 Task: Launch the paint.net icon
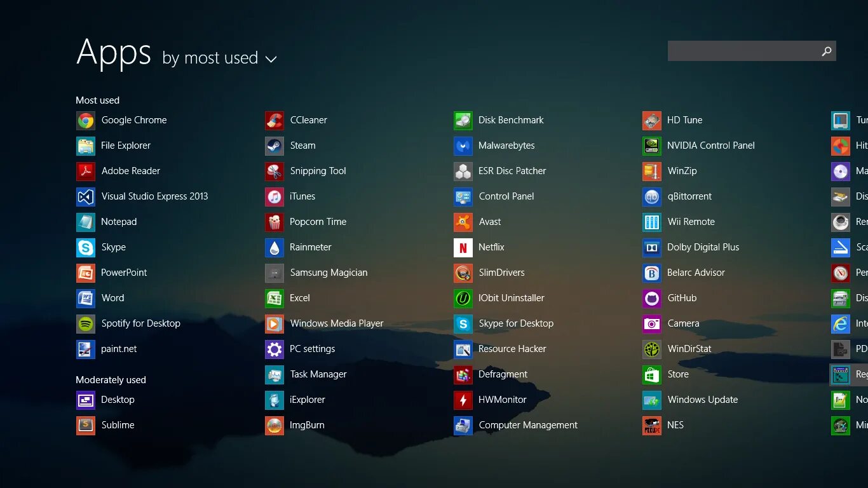[x=86, y=349]
